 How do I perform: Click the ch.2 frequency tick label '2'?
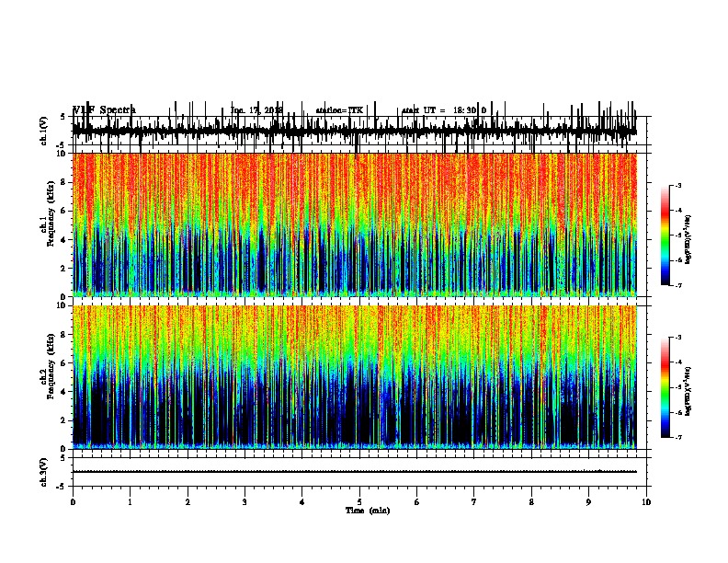click(x=63, y=420)
